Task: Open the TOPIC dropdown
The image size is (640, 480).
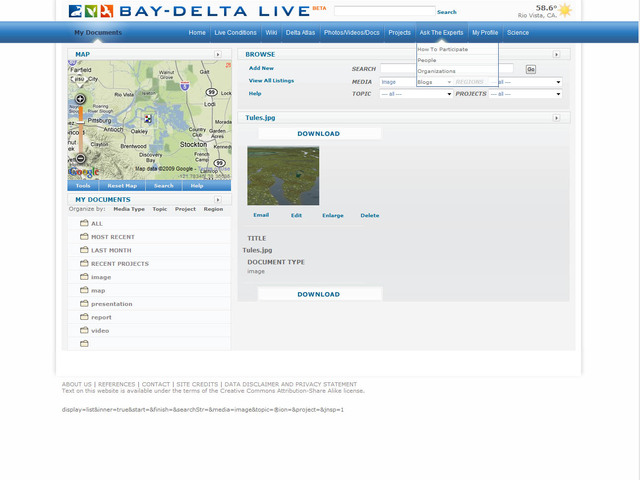Action: (x=416, y=94)
